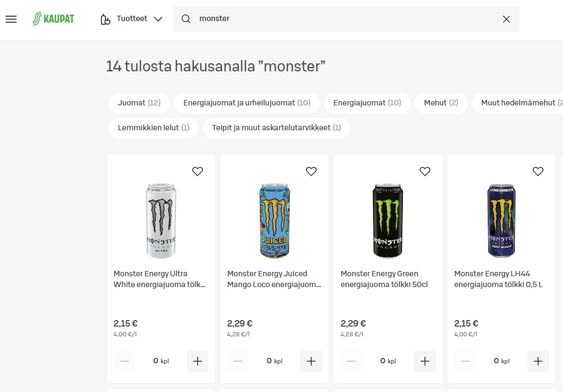Expand the Tuotteet dropdown

coord(132,19)
